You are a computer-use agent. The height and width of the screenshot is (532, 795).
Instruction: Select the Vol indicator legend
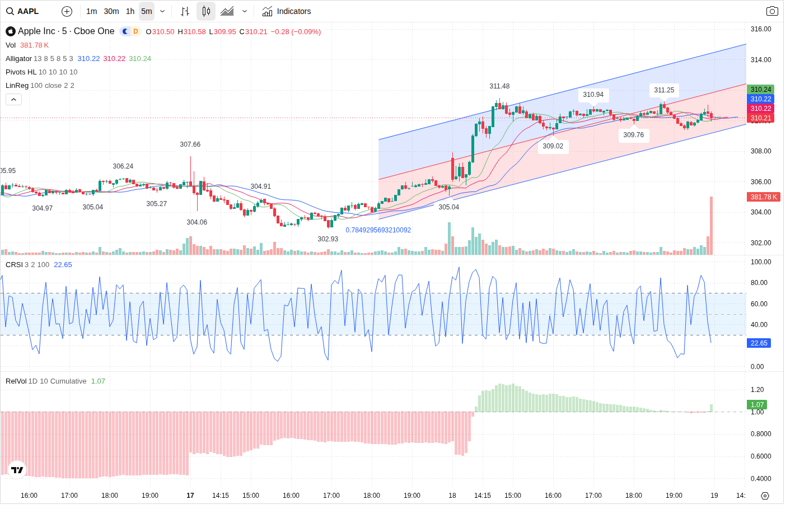coord(11,45)
